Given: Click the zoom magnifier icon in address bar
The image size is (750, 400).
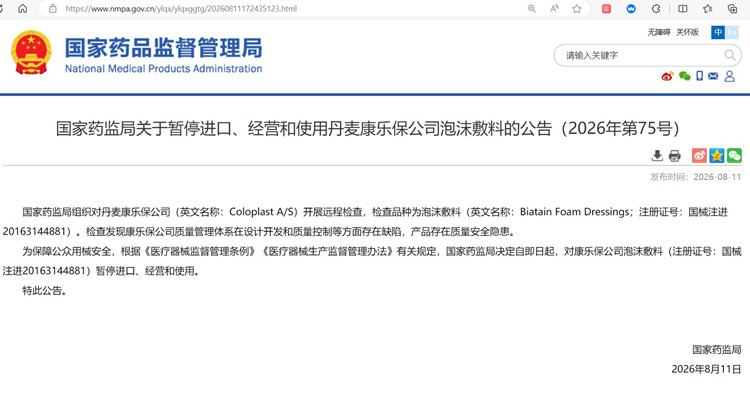Looking at the screenshot, I should pyautogui.click(x=531, y=9).
